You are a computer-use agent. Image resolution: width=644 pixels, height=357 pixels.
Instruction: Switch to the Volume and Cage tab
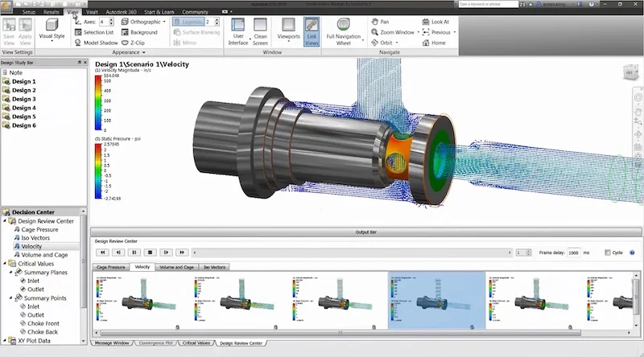pos(175,266)
